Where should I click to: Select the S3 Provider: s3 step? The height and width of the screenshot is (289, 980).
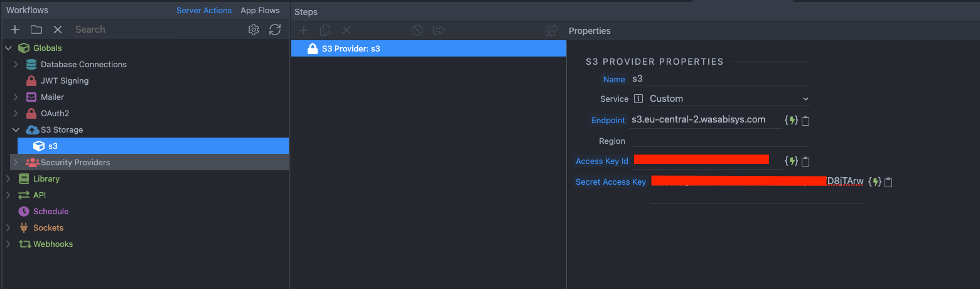(x=429, y=48)
